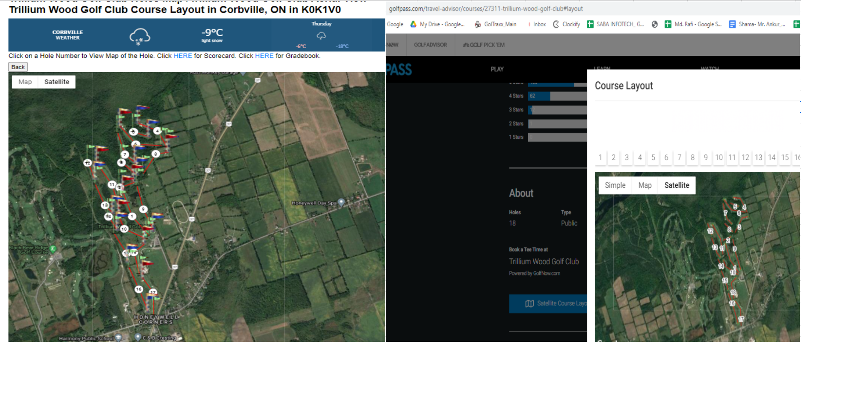This screenshot has height=416, width=868.
Task: Open the GOLFADVISOR link
Action: tap(430, 45)
